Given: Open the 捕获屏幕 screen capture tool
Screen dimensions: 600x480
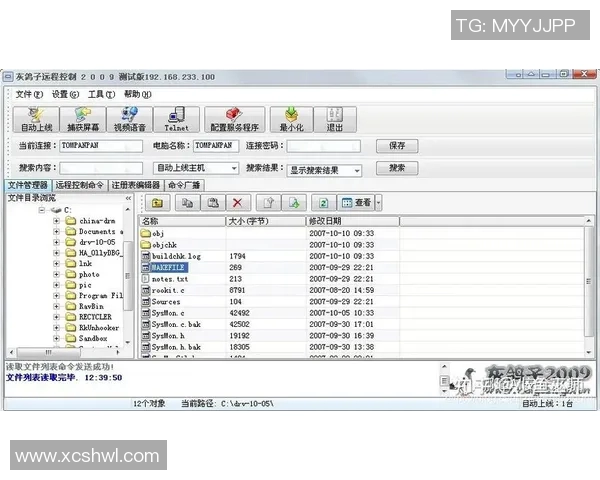Looking at the screenshot, I should tap(83, 119).
